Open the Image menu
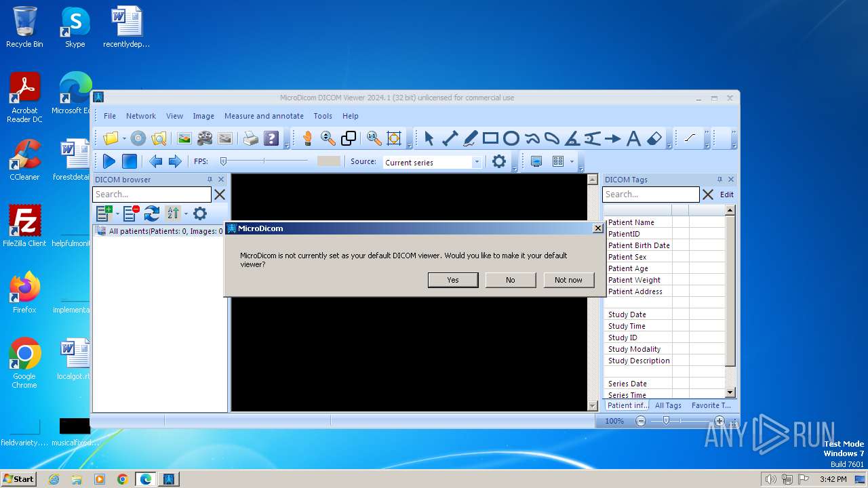868x488 pixels. [x=203, y=116]
